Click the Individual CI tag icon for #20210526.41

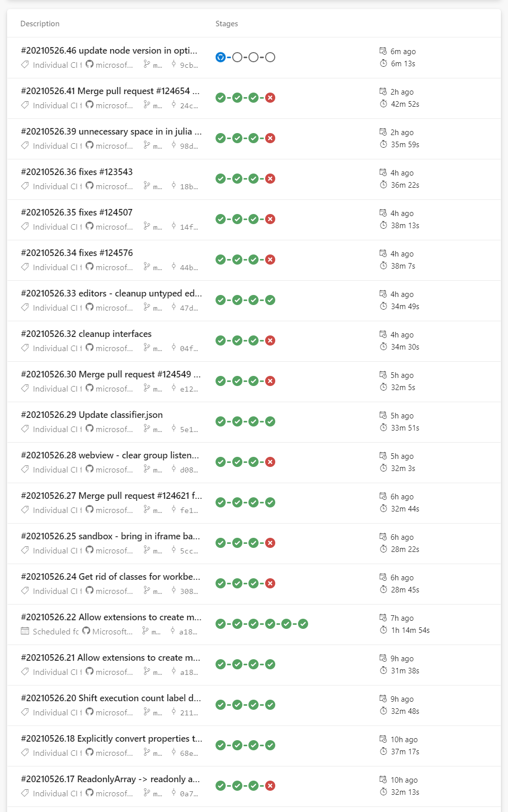click(x=25, y=105)
